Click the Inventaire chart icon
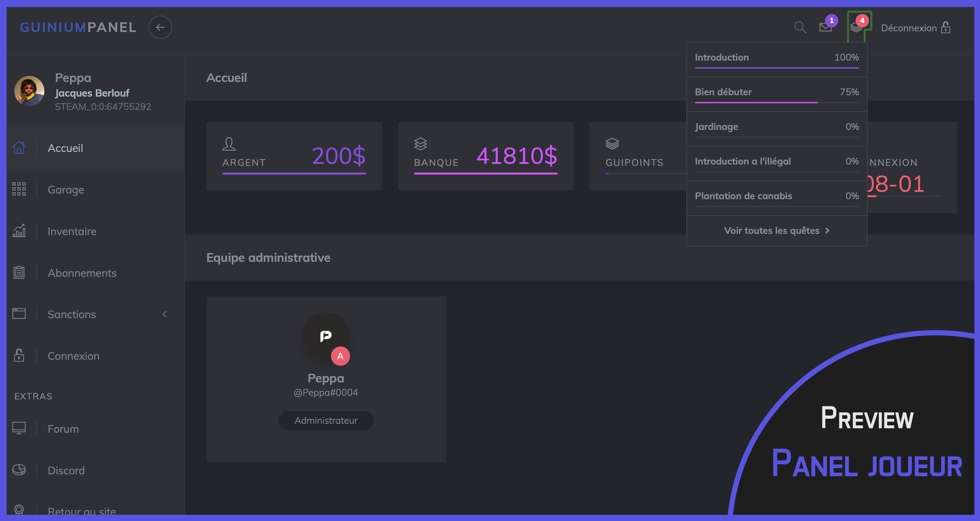980x521 pixels. click(x=19, y=231)
